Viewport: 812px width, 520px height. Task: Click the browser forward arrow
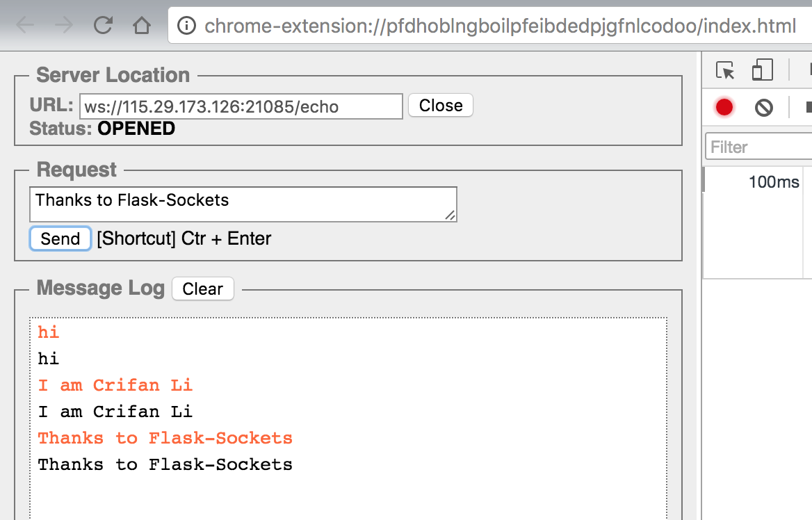coord(64,26)
